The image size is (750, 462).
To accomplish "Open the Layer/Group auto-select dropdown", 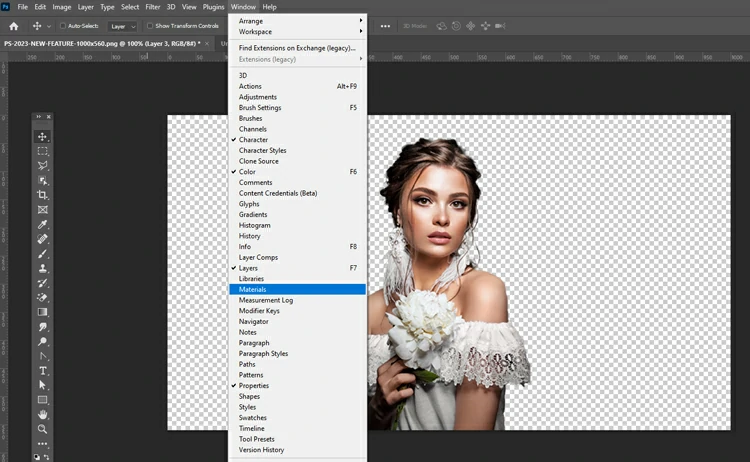I will tap(123, 26).
